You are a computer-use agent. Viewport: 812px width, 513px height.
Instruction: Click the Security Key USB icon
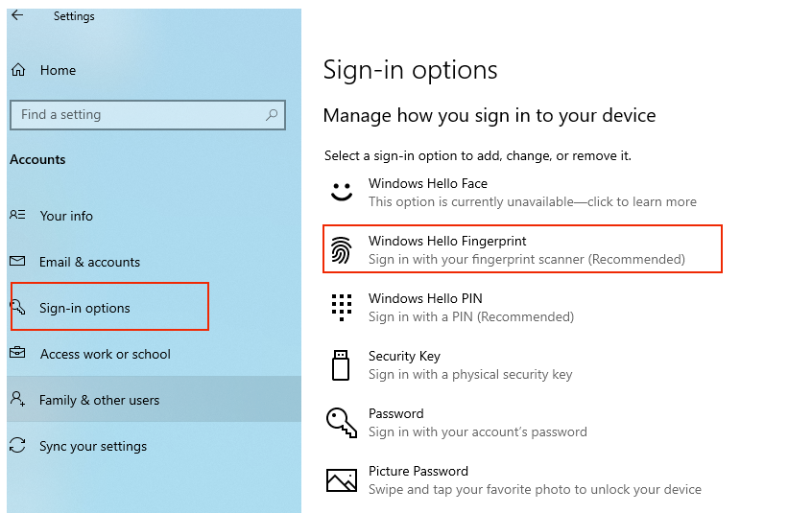[x=340, y=365]
